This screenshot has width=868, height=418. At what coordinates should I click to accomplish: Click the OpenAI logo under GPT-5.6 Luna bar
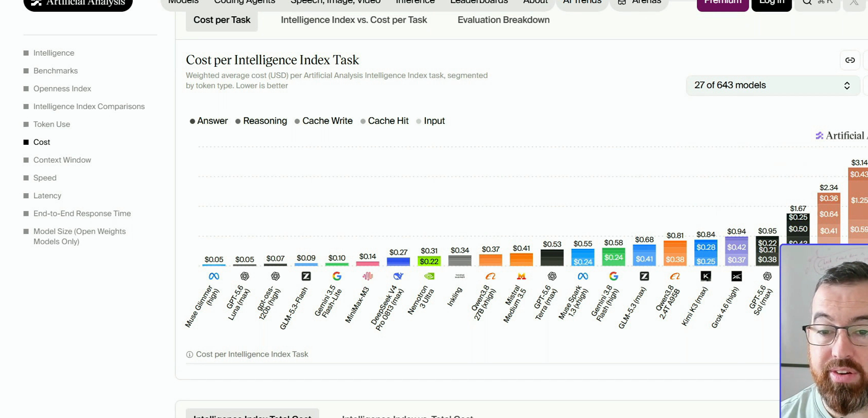tap(245, 276)
